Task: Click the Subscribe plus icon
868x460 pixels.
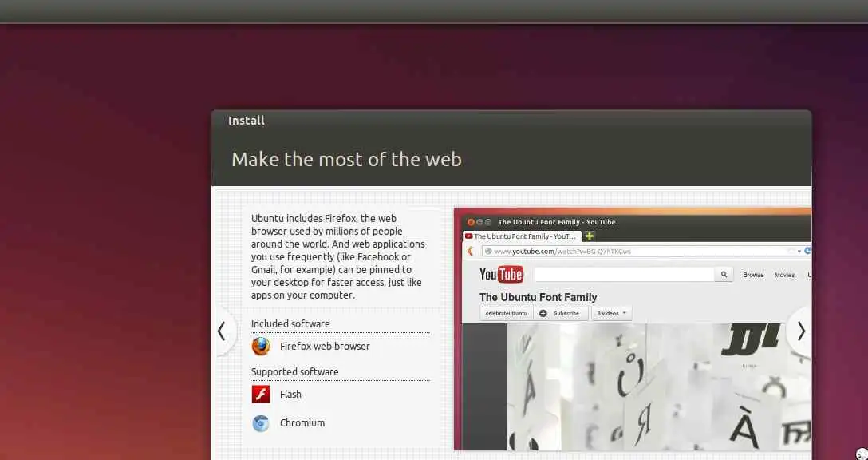Action: [x=543, y=314]
